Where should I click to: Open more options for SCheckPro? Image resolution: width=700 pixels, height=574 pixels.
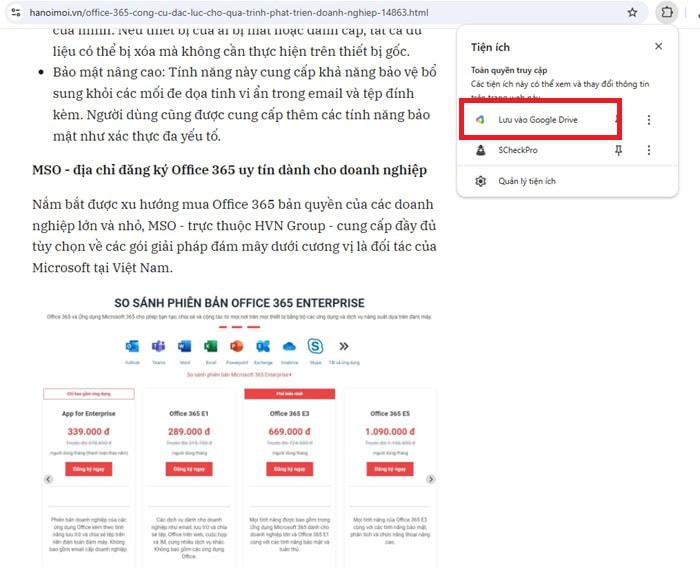649,150
